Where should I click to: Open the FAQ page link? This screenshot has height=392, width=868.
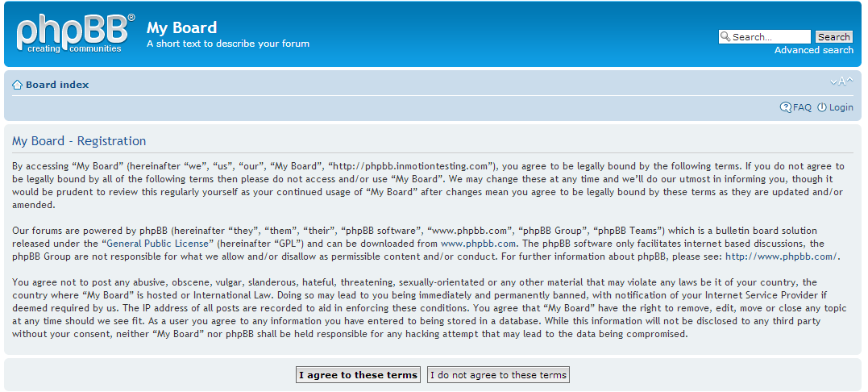click(x=802, y=107)
